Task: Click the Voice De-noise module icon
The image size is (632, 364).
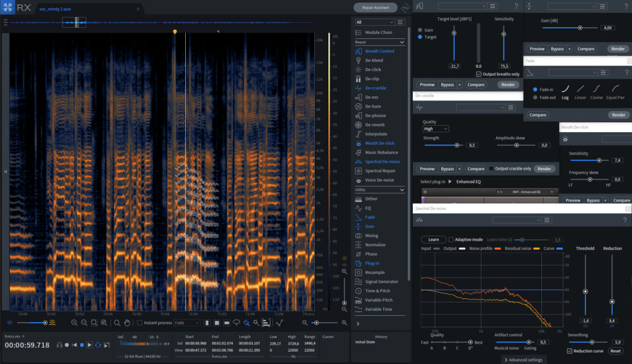Action: [359, 180]
